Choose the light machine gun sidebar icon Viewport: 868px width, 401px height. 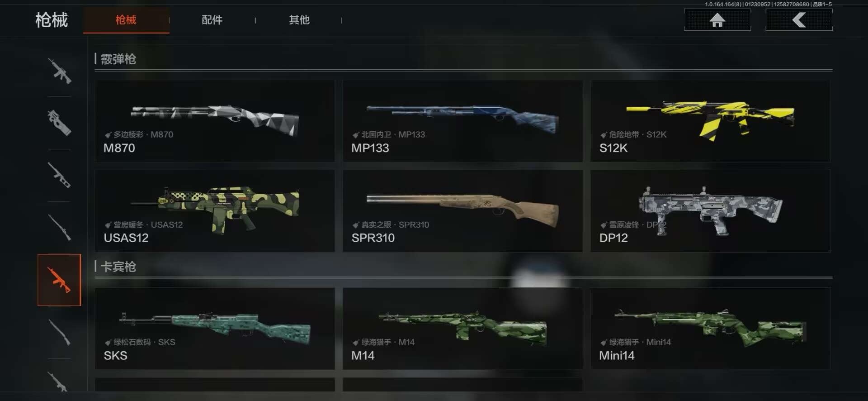pyautogui.click(x=59, y=175)
